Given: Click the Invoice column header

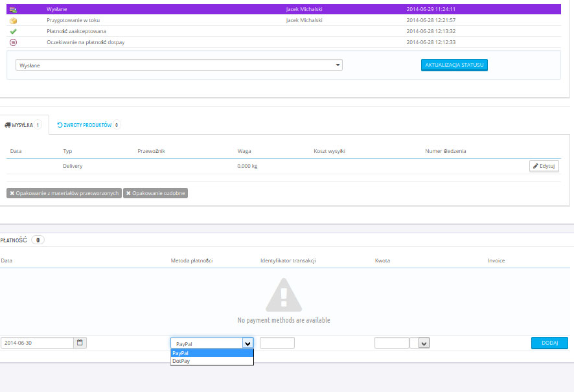Looking at the screenshot, I should (496, 260).
